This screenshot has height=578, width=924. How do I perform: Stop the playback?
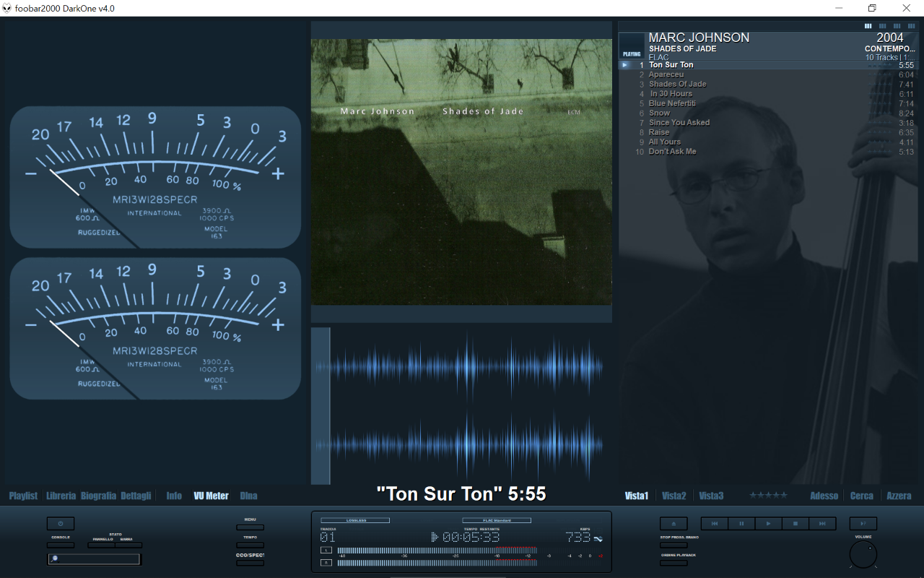(x=796, y=524)
